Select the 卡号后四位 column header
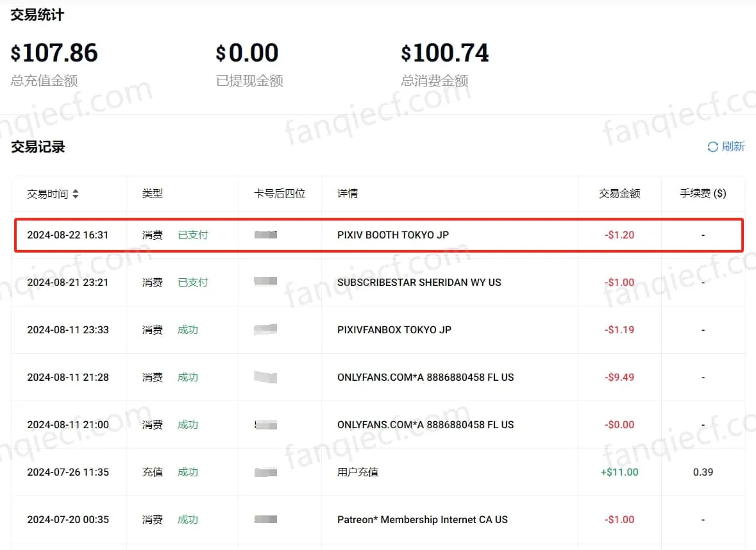Screen dimensions: 756x550 click(x=280, y=194)
